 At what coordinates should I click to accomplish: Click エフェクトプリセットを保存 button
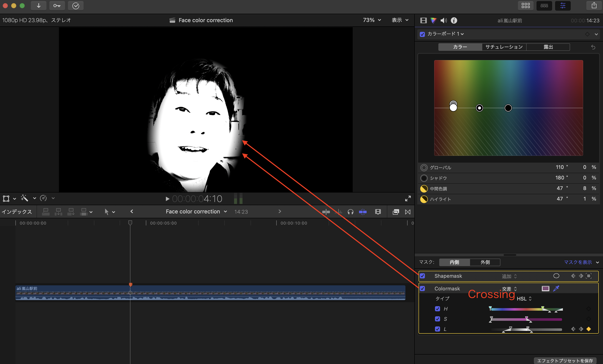(565, 361)
